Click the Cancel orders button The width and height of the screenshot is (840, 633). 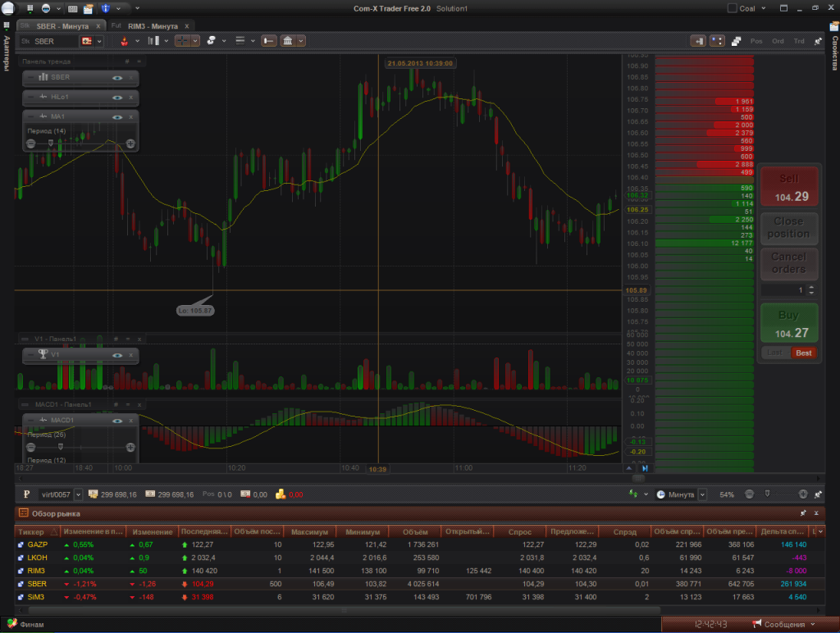point(788,262)
